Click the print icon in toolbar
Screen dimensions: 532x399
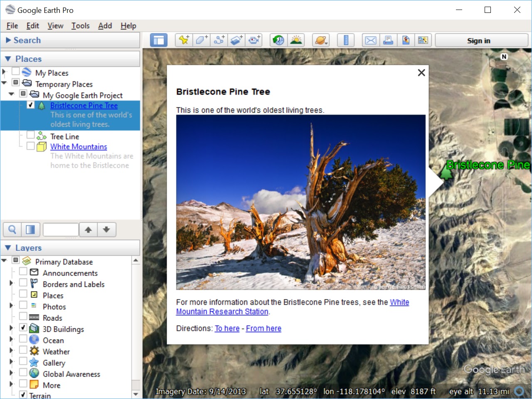coord(388,40)
